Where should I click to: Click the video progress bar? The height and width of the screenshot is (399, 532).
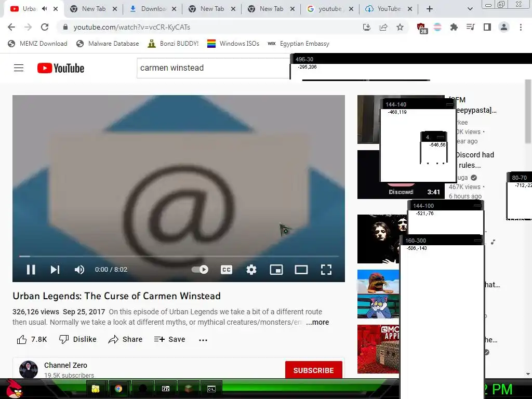point(179,256)
